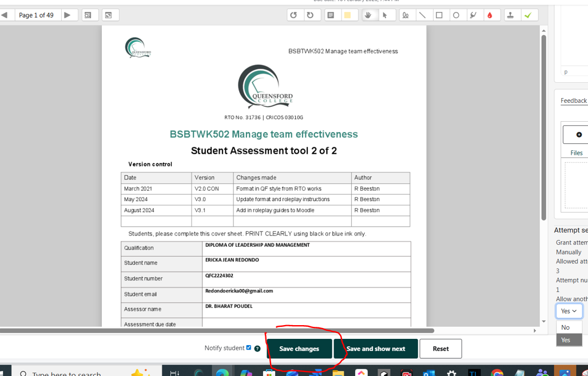Select the straight line tool

coord(422,15)
